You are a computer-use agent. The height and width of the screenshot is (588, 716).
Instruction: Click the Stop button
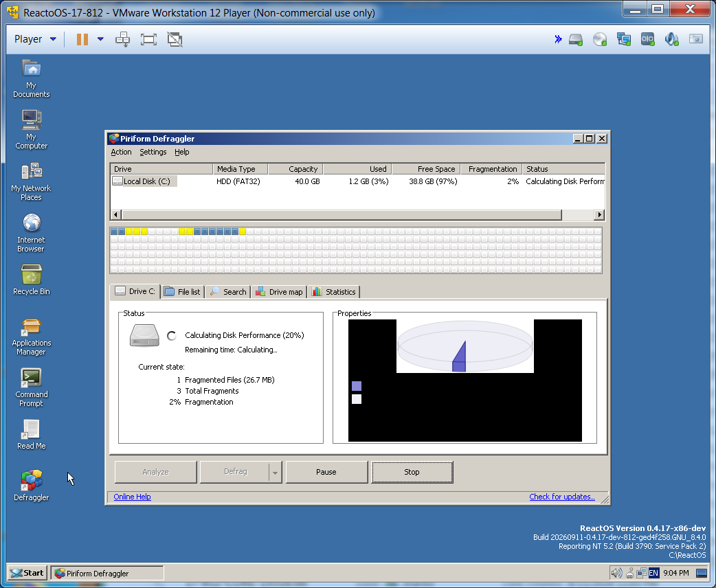(x=412, y=472)
